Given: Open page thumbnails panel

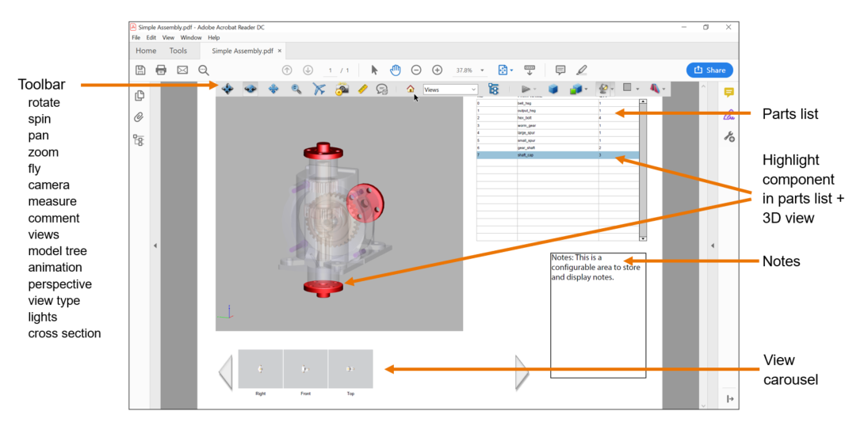Looking at the screenshot, I should (140, 96).
